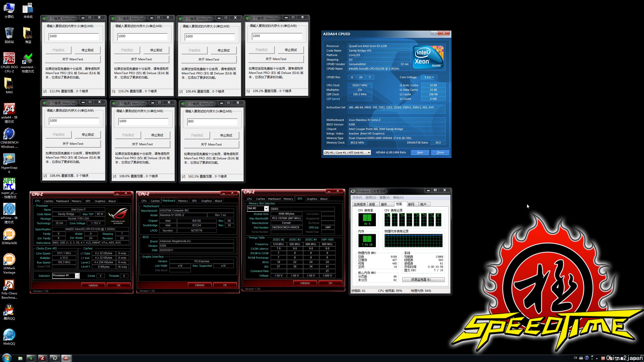Viewport: 644px width, 362px height.
Task: Switch to AIDA64 taskbar button
Action: point(66,358)
